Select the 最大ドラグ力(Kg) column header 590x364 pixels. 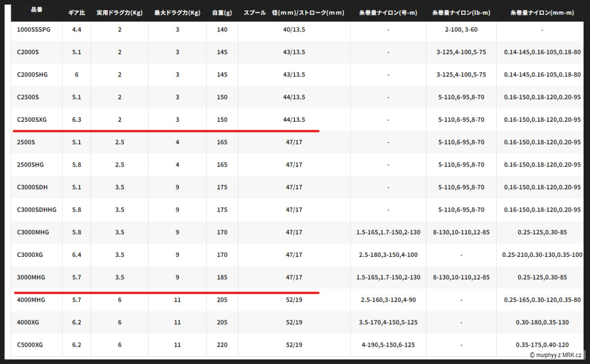tap(177, 13)
